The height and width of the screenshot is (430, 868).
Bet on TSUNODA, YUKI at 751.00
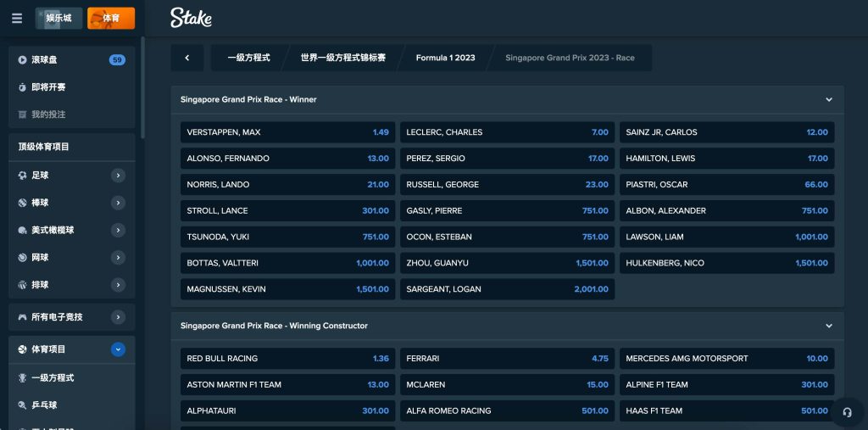pyautogui.click(x=288, y=237)
